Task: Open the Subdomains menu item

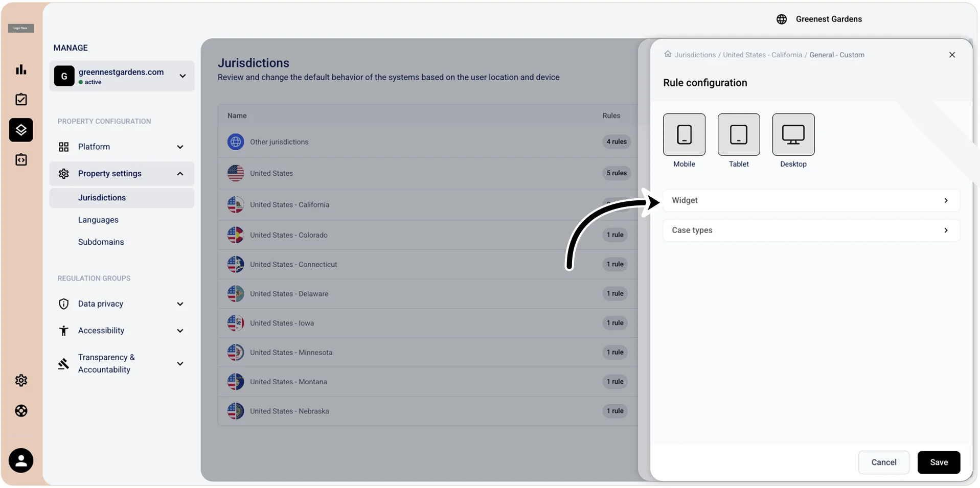Action: [x=101, y=242]
